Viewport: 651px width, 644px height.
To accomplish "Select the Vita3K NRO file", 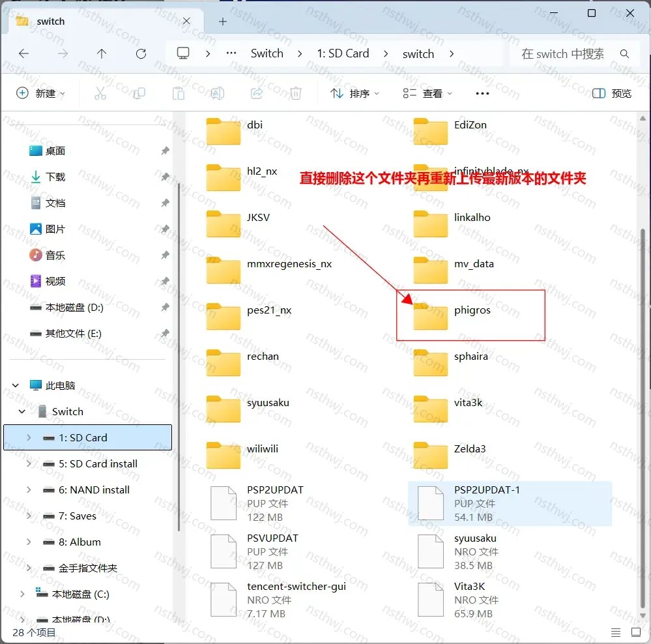I will click(x=457, y=600).
